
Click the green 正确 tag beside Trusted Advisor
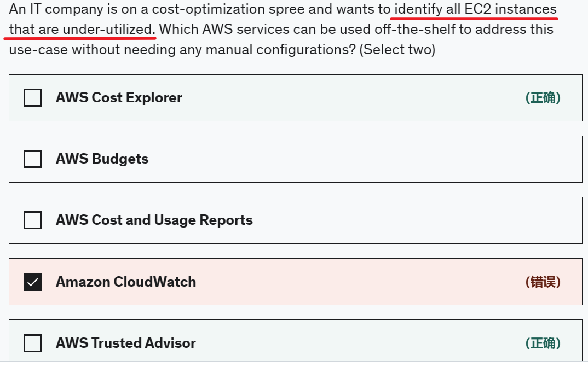[x=543, y=343]
